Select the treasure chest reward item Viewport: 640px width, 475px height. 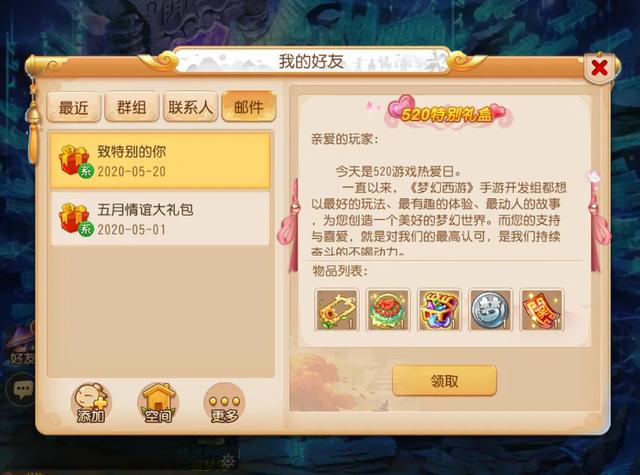[439, 310]
